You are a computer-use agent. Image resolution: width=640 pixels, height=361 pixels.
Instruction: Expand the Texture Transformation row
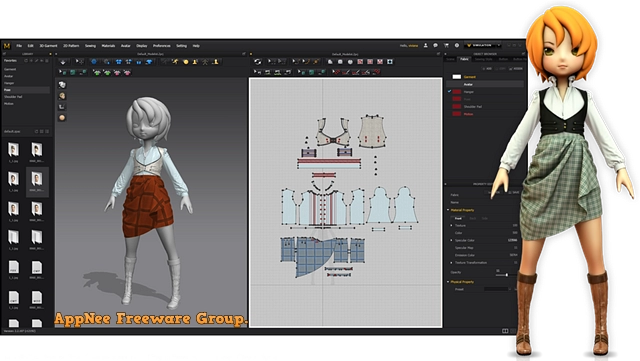tap(451, 263)
